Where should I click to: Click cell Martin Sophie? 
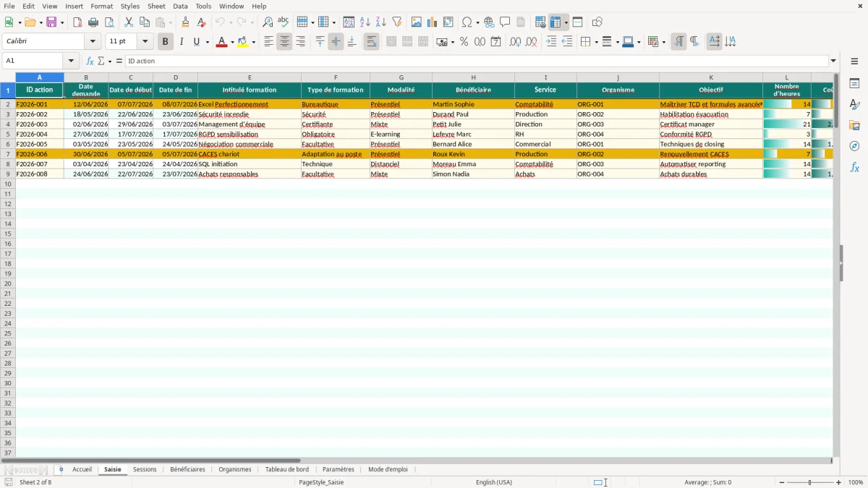473,104
